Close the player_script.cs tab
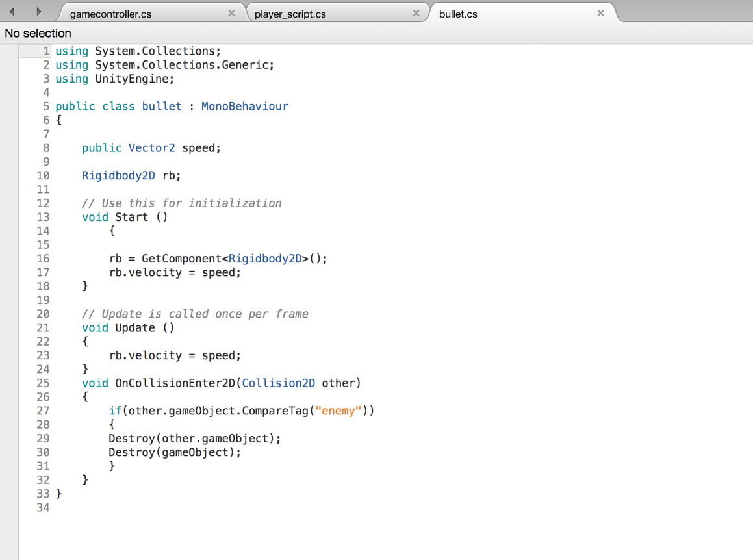Image resolution: width=753 pixels, height=560 pixels. (416, 13)
